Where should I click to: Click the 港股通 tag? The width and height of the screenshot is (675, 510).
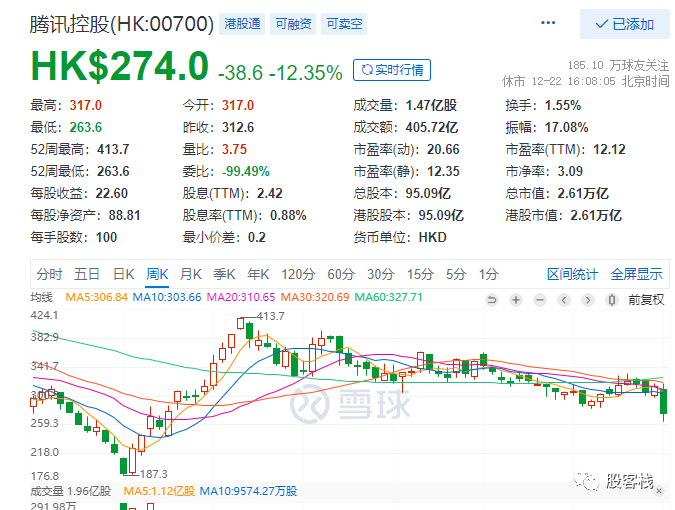242,24
